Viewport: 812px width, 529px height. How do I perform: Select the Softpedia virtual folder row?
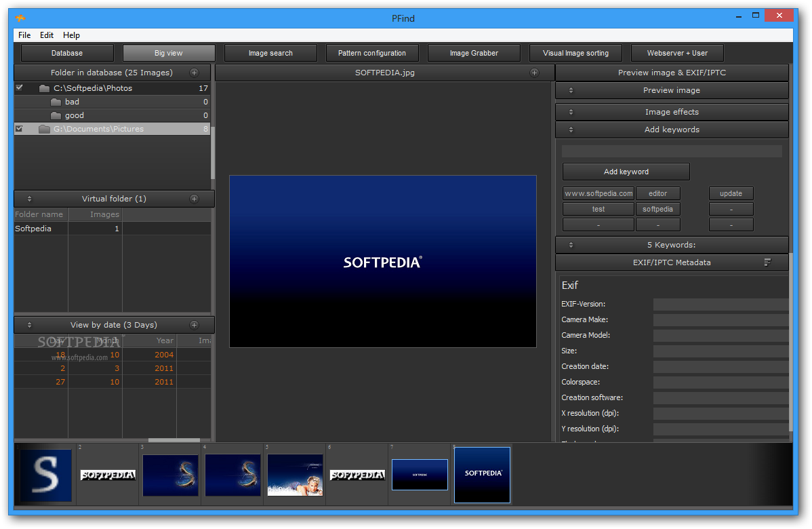113,229
